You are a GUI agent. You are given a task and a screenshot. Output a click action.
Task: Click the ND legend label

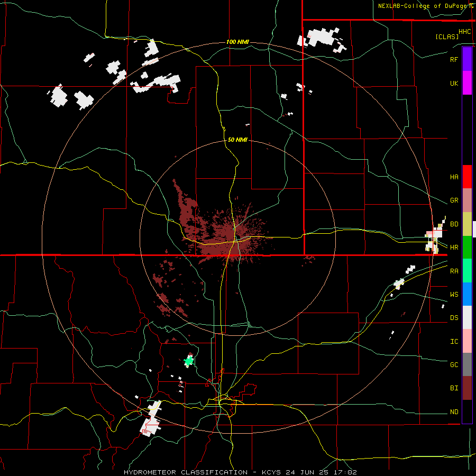tap(454, 412)
